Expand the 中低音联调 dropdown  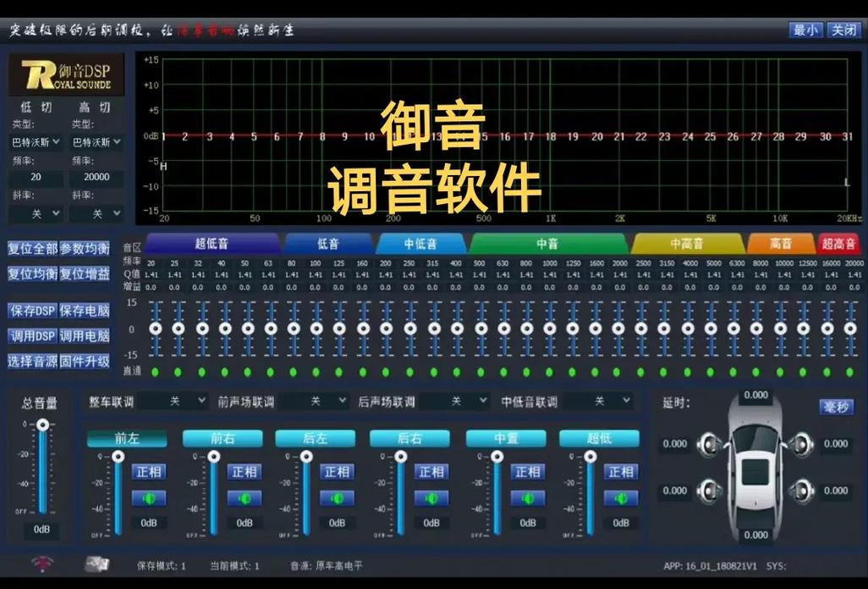(597, 401)
